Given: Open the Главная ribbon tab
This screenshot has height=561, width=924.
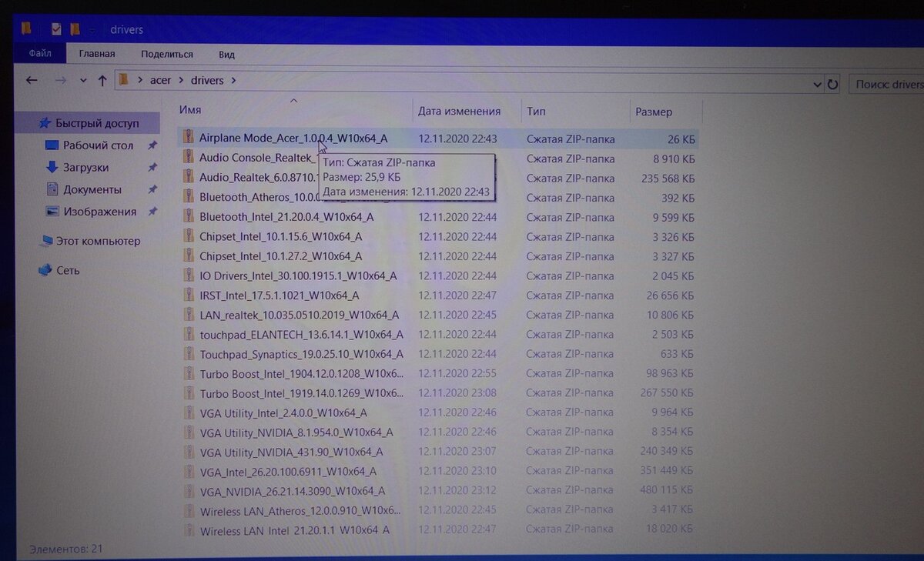Looking at the screenshot, I should (x=97, y=54).
